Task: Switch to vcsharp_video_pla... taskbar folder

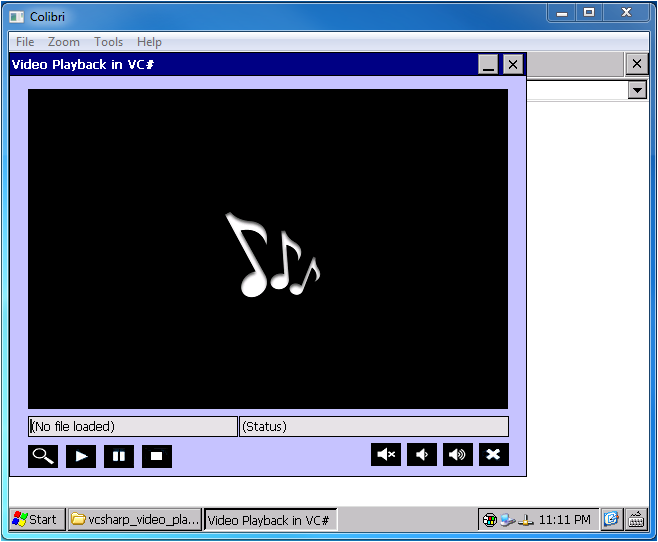Action: pyautogui.click(x=135, y=519)
